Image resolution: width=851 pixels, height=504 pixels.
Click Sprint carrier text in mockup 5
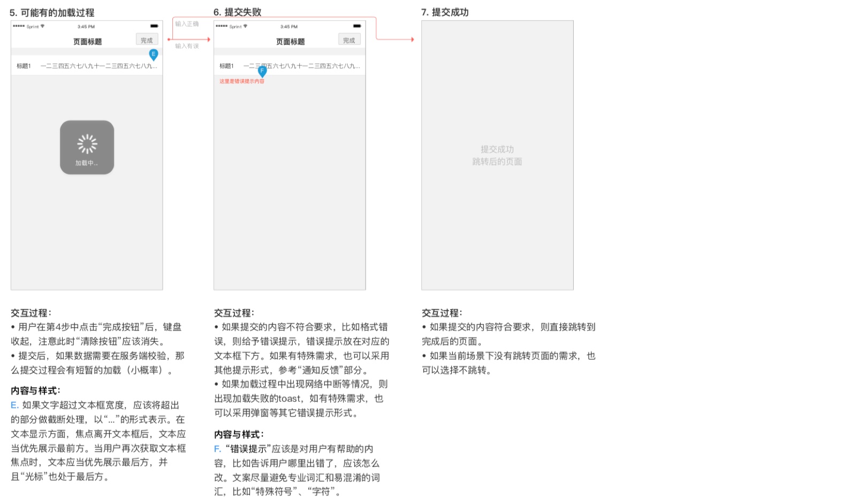(33, 26)
